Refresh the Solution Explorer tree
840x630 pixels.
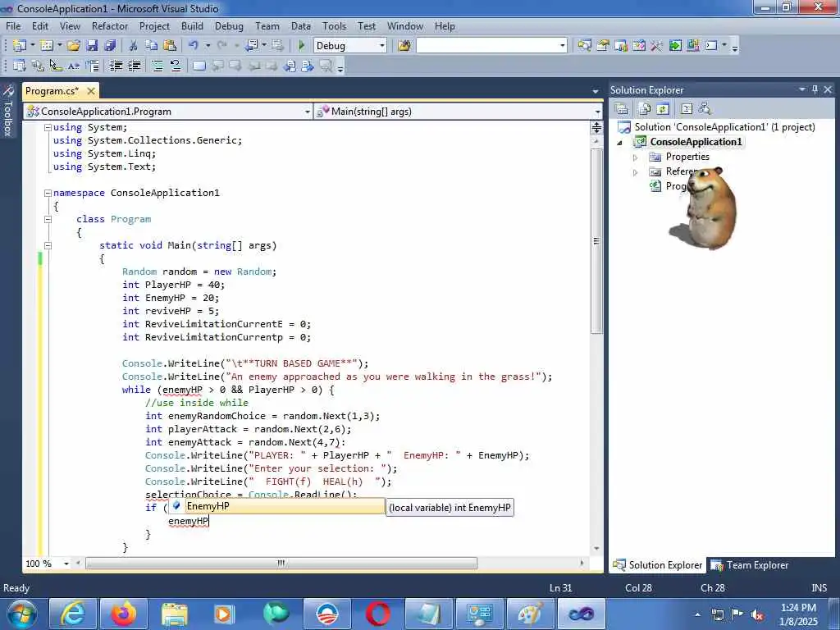(x=663, y=109)
